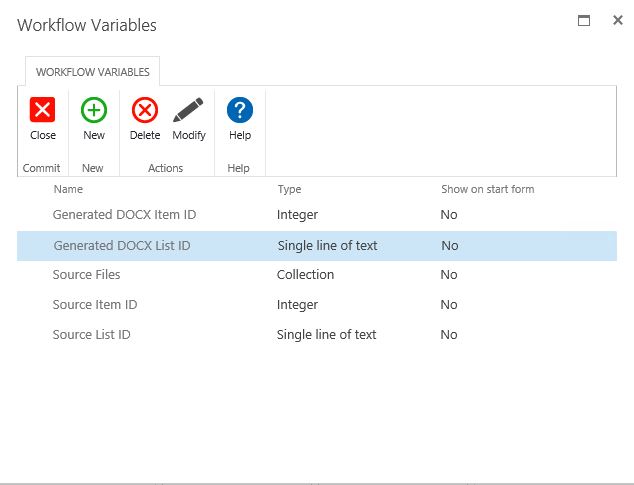Select the Source List ID variable
The width and height of the screenshot is (634, 485).
(91, 334)
